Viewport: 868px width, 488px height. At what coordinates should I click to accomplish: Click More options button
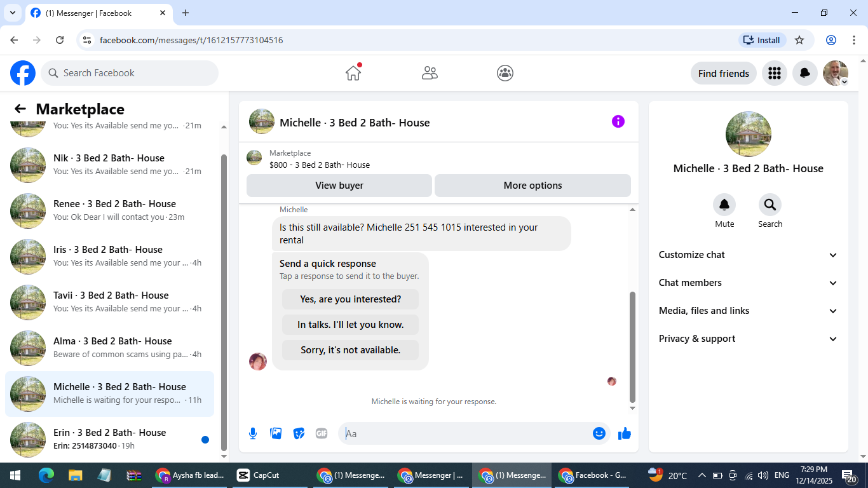click(532, 186)
